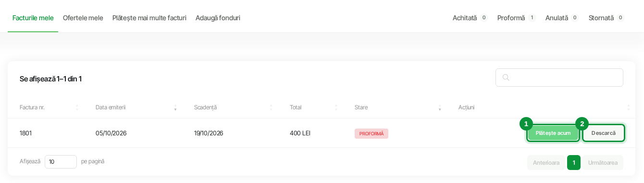Sort by Acțiuni column arrows
Image resolution: width=644 pixels, height=183 pixels.
pyautogui.click(x=629, y=107)
